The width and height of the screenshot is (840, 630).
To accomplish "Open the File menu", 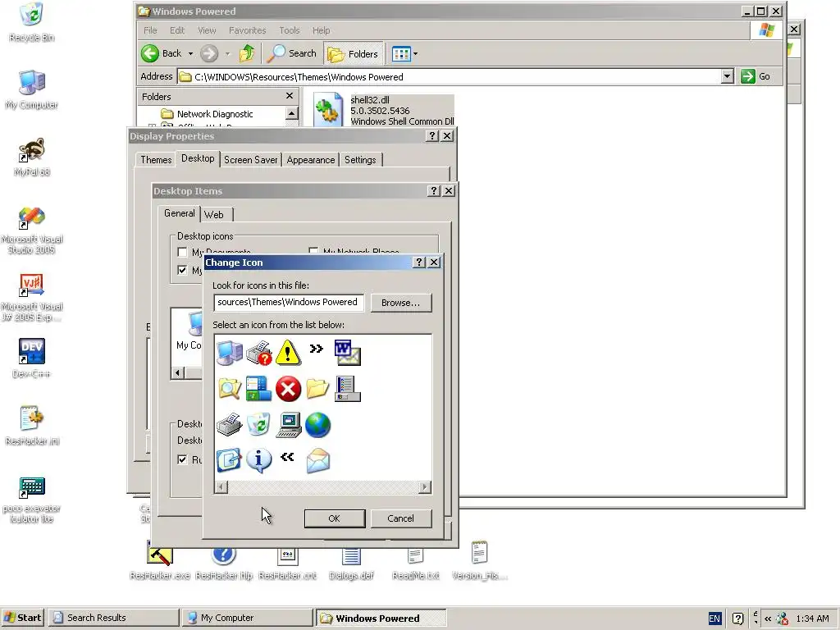I will tap(151, 30).
